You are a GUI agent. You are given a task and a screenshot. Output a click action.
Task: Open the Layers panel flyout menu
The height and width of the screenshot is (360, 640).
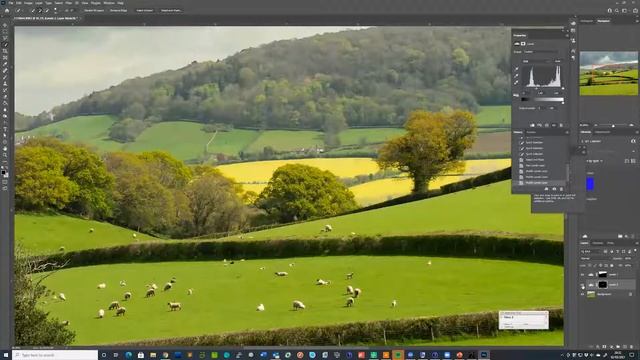click(x=636, y=243)
